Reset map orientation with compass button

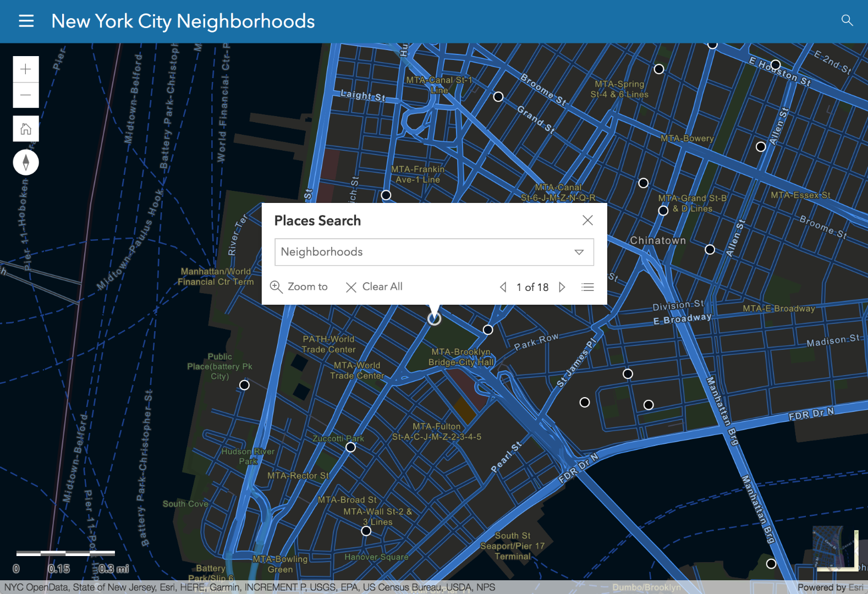pyautogui.click(x=26, y=162)
